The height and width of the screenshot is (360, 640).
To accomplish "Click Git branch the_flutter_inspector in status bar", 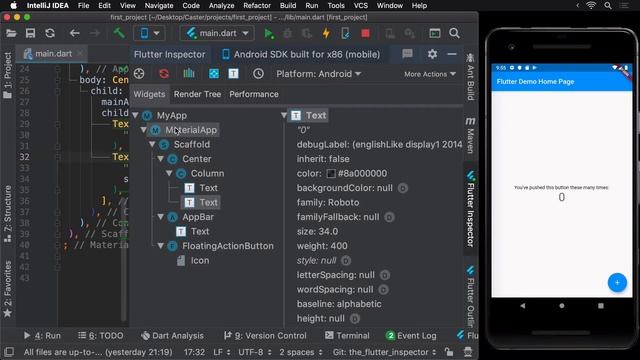I will (x=384, y=352).
